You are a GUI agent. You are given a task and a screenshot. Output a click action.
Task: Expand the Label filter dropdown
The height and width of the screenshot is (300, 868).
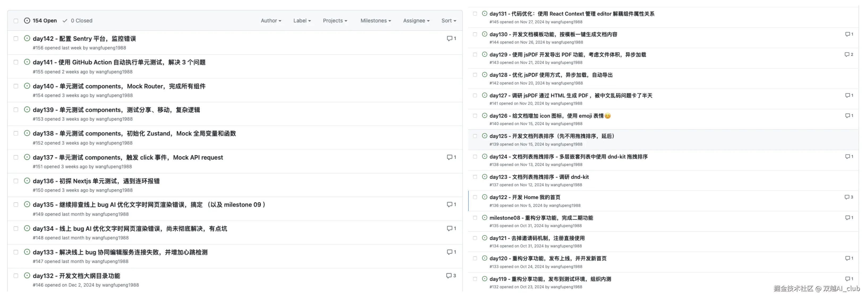(302, 20)
